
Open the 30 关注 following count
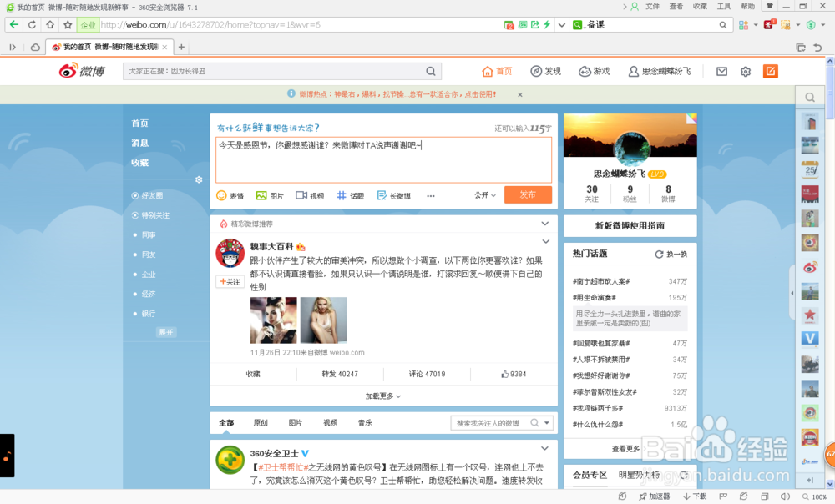pos(592,194)
